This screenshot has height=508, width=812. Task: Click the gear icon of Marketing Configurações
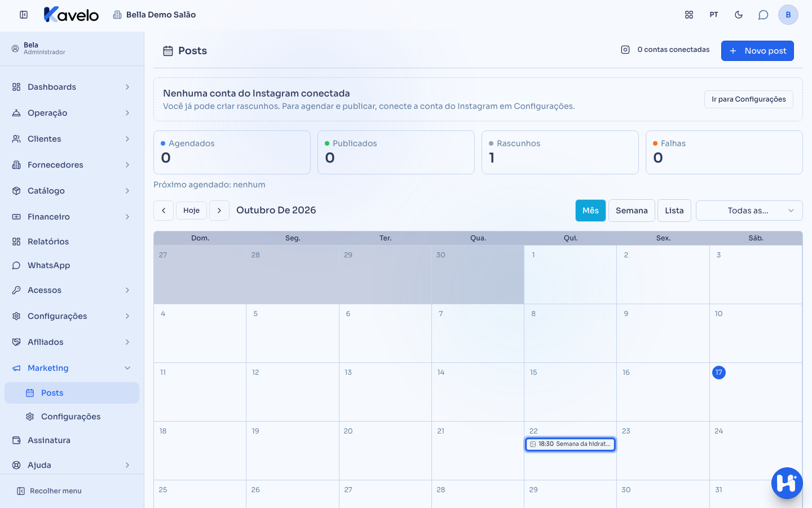point(30,417)
